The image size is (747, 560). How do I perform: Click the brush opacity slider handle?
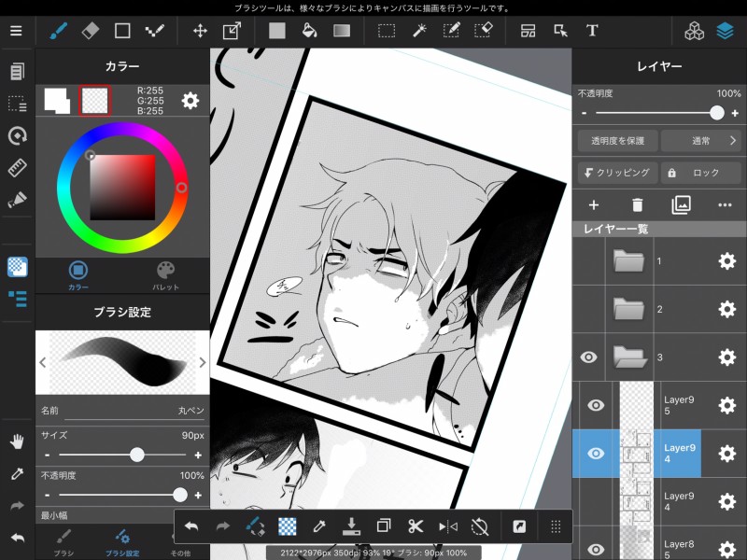pyautogui.click(x=179, y=496)
